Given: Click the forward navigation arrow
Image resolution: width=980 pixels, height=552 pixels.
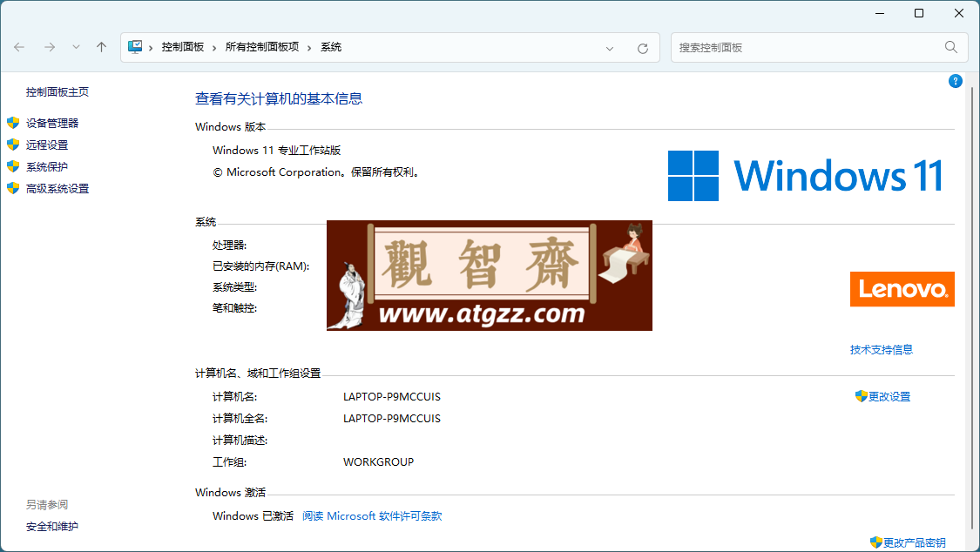Looking at the screenshot, I should pyautogui.click(x=50, y=48).
